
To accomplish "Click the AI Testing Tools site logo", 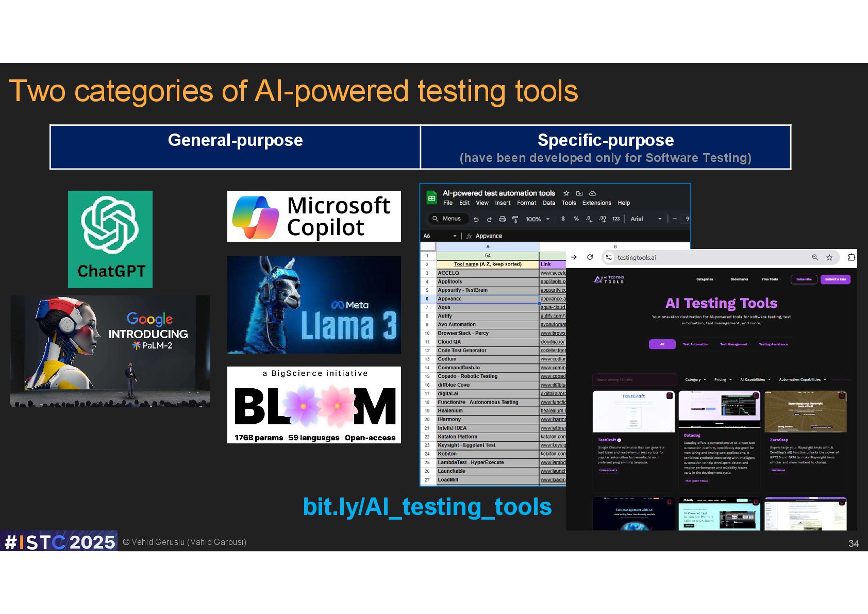I will click(x=609, y=279).
